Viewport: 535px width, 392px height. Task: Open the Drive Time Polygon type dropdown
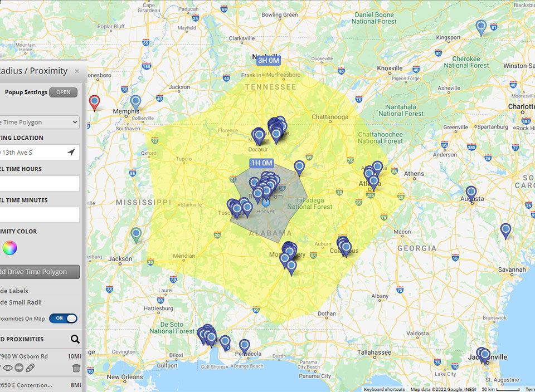point(39,122)
